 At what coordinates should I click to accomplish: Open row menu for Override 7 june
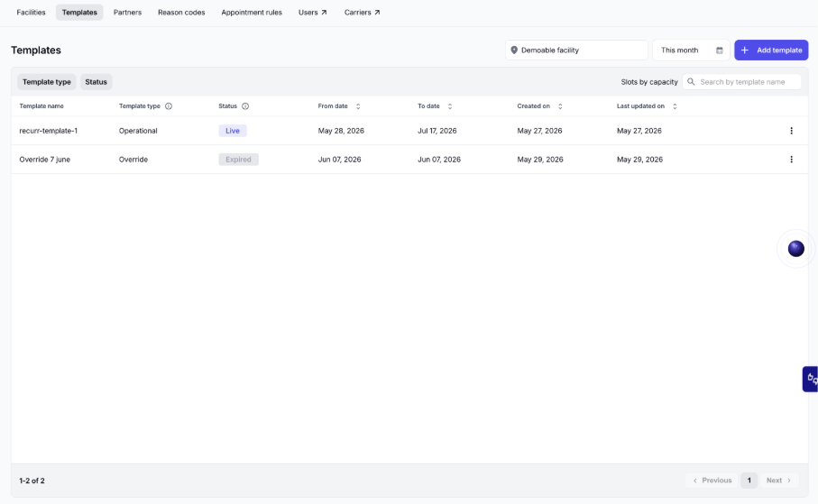791,160
